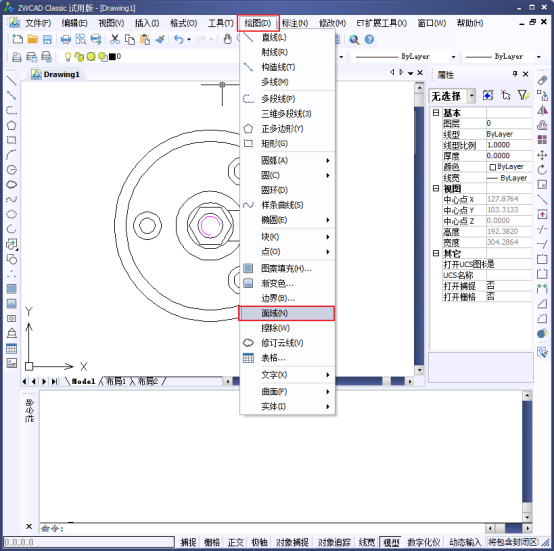Select the Ellipse tool in left toolbar

tap(11, 214)
